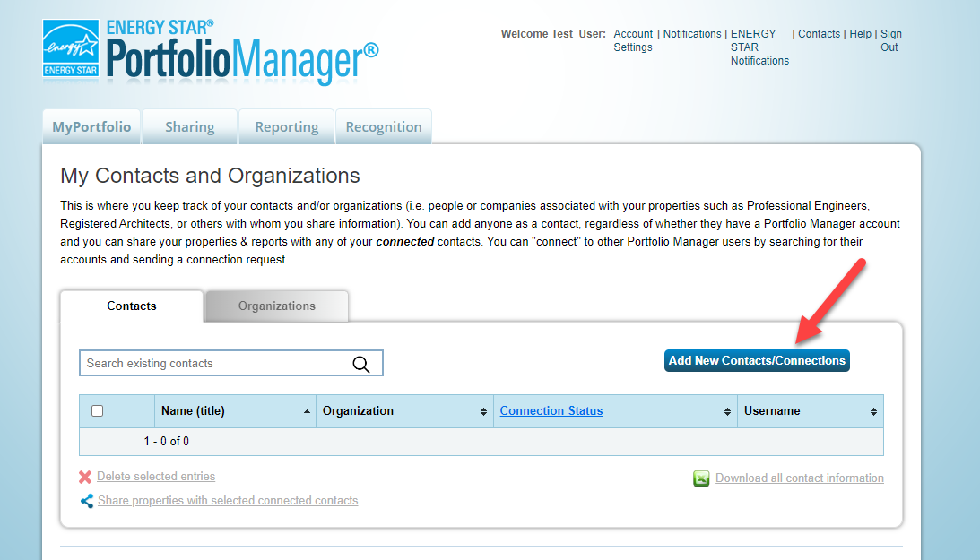This screenshot has height=560, width=980.
Task: Click the Organization column header text
Action: [358, 410]
